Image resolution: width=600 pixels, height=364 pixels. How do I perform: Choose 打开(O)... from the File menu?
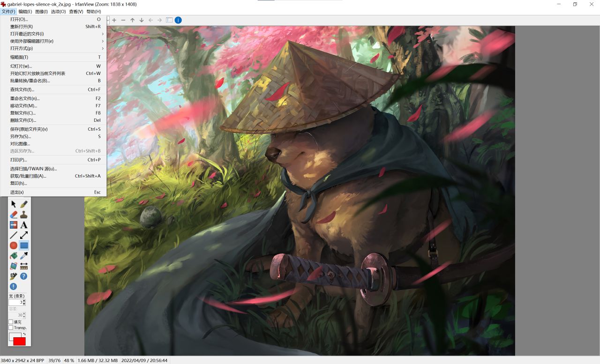click(53, 19)
